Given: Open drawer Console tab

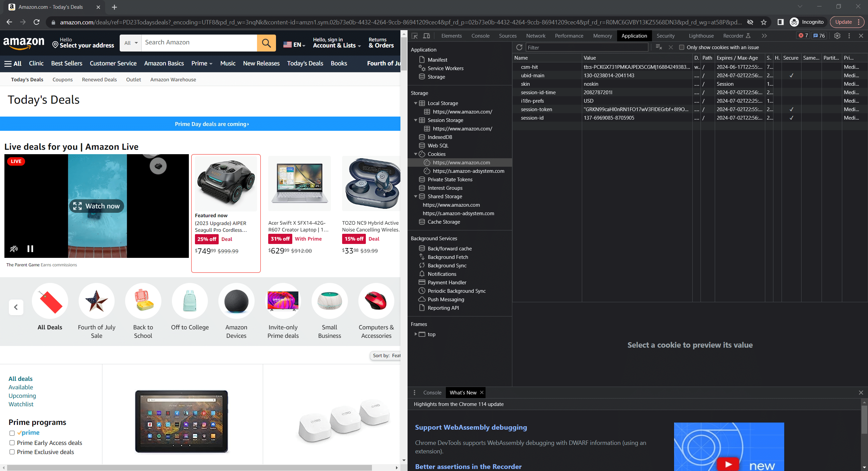Looking at the screenshot, I should pyautogui.click(x=432, y=392).
